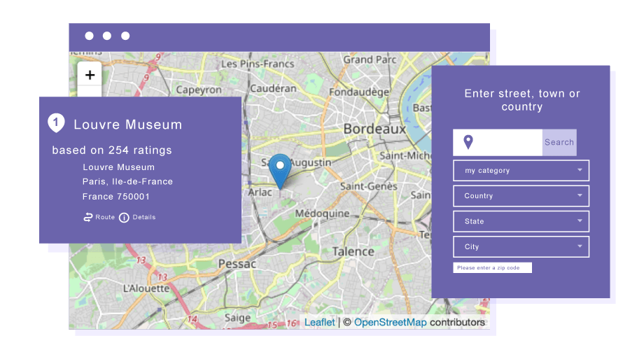Expand the Country dropdown
The height and width of the screenshot is (350, 644).
pos(521,196)
